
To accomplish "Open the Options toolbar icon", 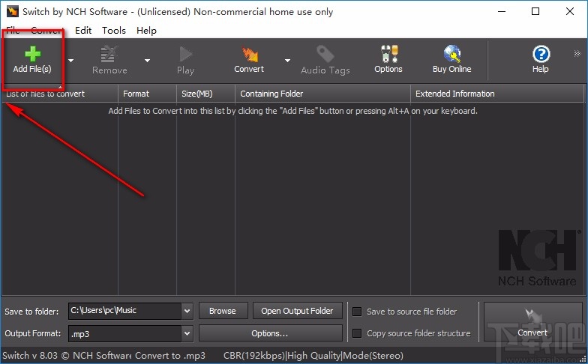I will [x=388, y=54].
